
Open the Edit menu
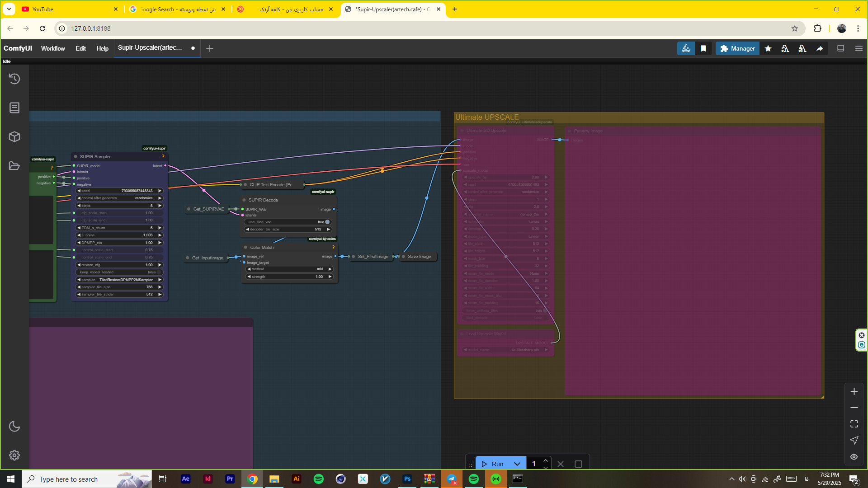80,48
